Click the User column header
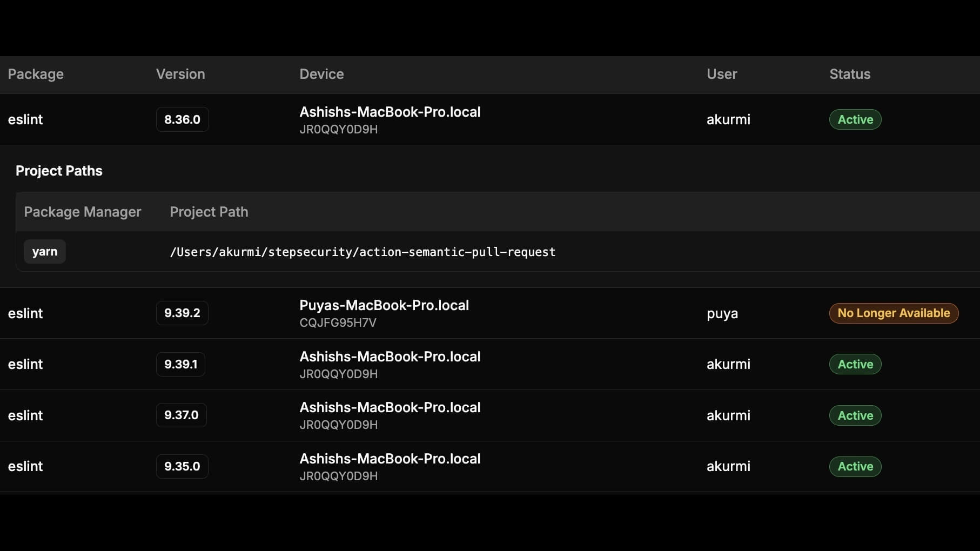980x551 pixels. [722, 74]
